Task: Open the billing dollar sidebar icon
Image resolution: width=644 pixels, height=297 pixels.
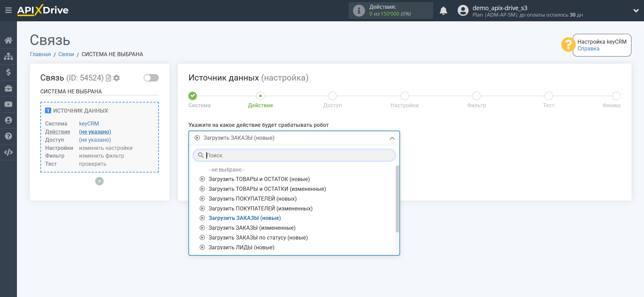Action: [x=8, y=72]
